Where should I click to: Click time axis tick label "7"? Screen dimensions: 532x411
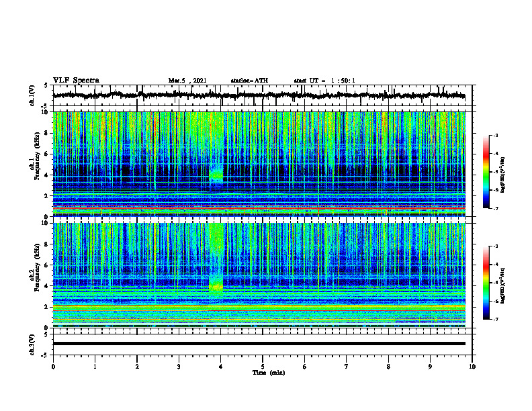(347, 367)
